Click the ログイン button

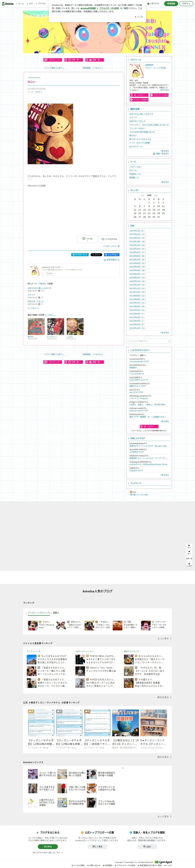186,4
